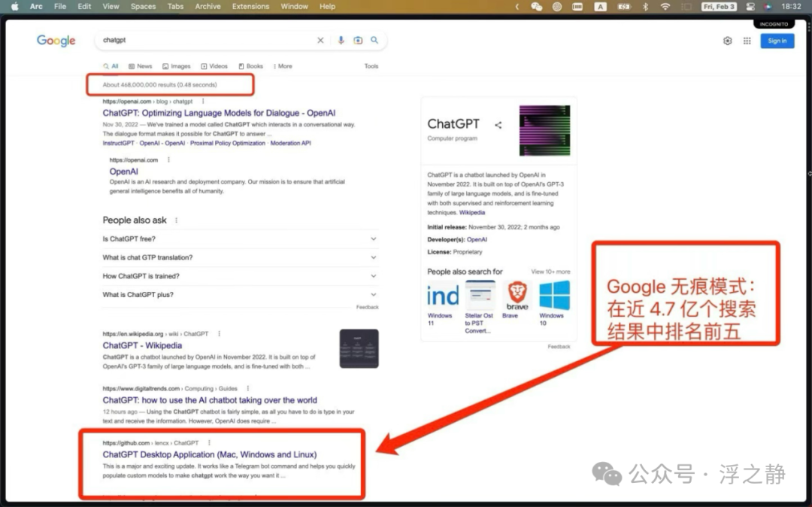Viewport: 812px width, 507px height.
Task: Open WeChat from the menu bar
Action: click(x=537, y=6)
